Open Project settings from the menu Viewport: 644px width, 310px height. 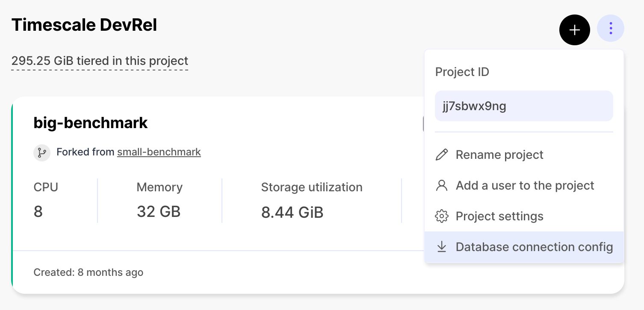click(x=499, y=216)
